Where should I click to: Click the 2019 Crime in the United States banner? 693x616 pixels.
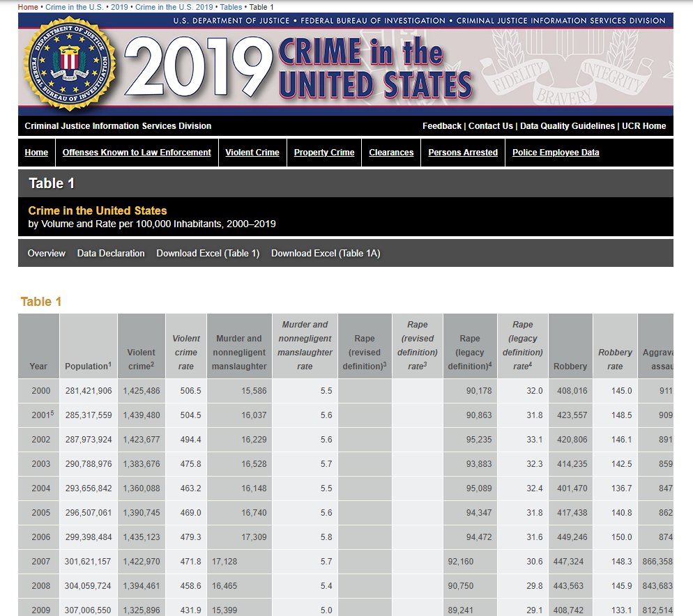[x=346, y=64]
